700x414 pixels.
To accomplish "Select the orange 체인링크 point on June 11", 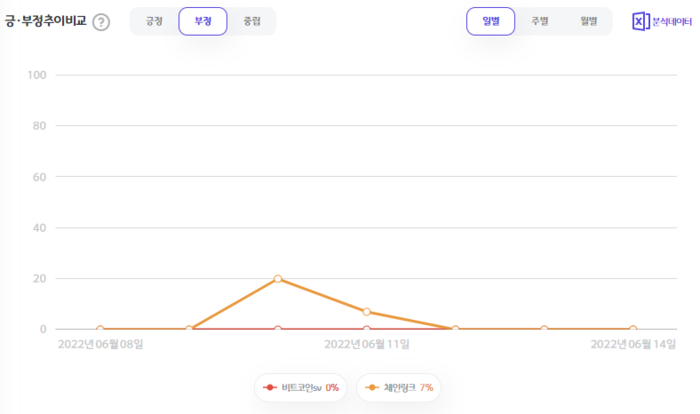I will coord(367,312).
